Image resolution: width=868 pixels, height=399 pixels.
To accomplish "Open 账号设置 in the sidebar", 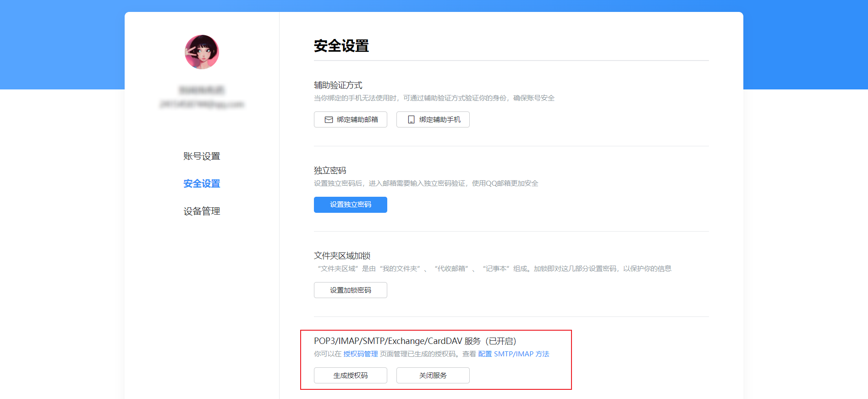I will [202, 156].
